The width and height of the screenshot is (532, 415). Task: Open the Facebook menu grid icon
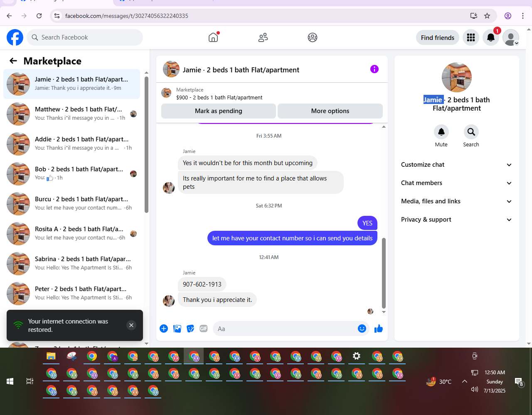[471, 37]
